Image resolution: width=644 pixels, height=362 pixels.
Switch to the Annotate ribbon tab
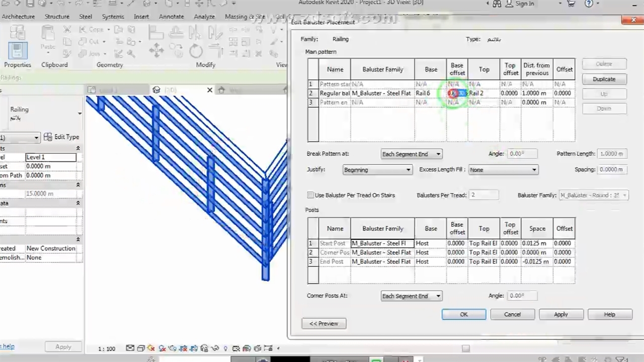point(171,17)
